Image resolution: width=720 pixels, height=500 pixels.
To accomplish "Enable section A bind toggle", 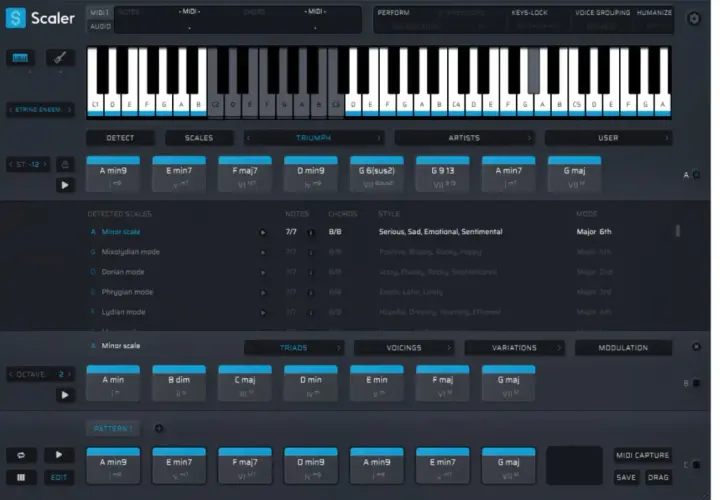I will 697,175.
